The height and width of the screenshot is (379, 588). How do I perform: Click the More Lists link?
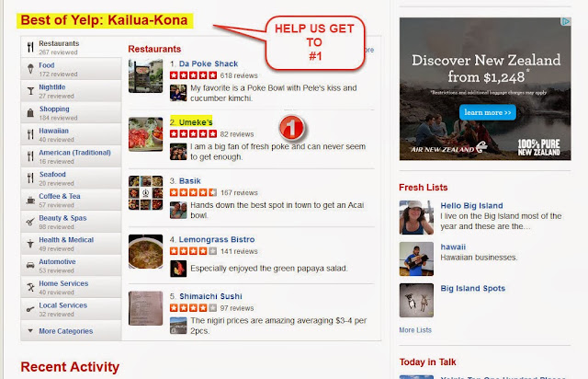pyautogui.click(x=415, y=330)
